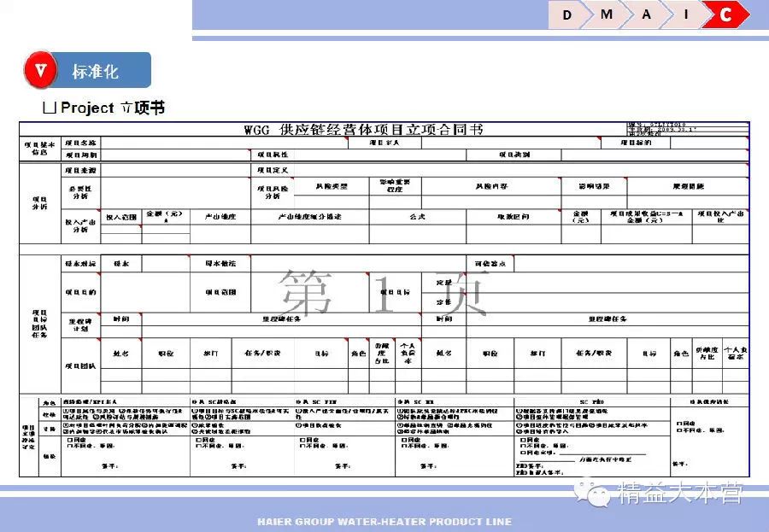769x532 pixels.
Task: Click the 里程碑计划 label cell
Action: (x=81, y=325)
